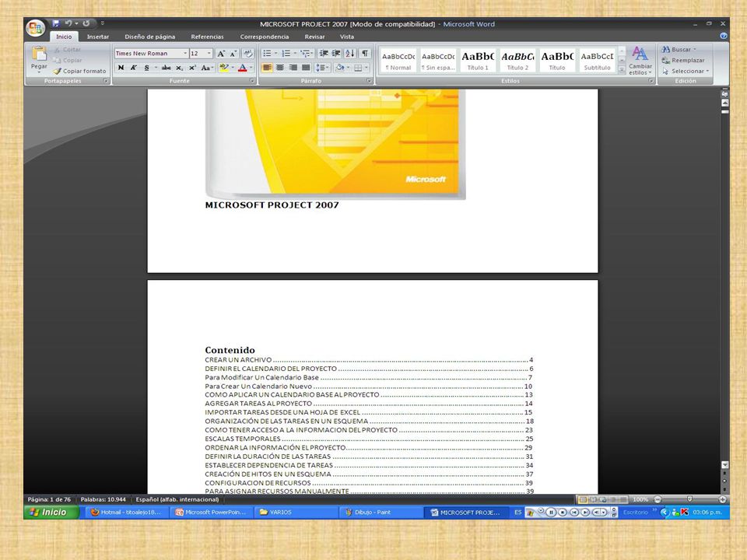Toggle left alignment button
747x560 pixels.
coord(267,68)
